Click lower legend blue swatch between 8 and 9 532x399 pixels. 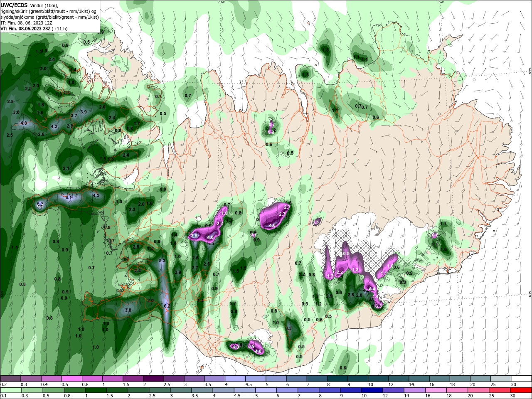[329, 390]
